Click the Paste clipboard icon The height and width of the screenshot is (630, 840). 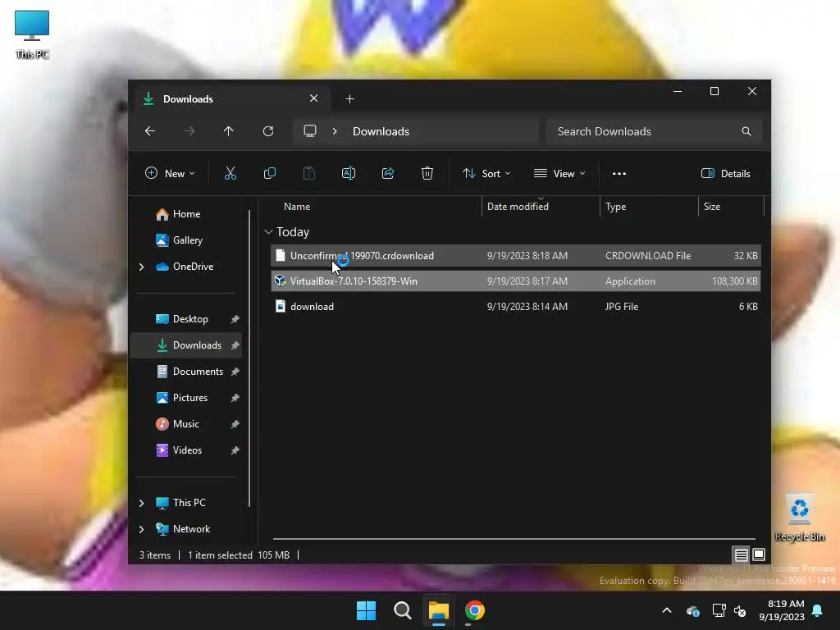[309, 173]
